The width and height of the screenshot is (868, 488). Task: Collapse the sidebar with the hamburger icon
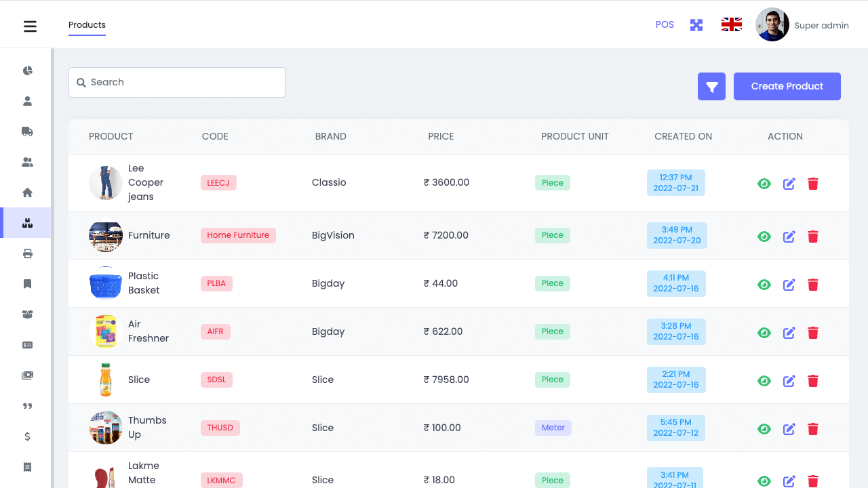pos(30,26)
